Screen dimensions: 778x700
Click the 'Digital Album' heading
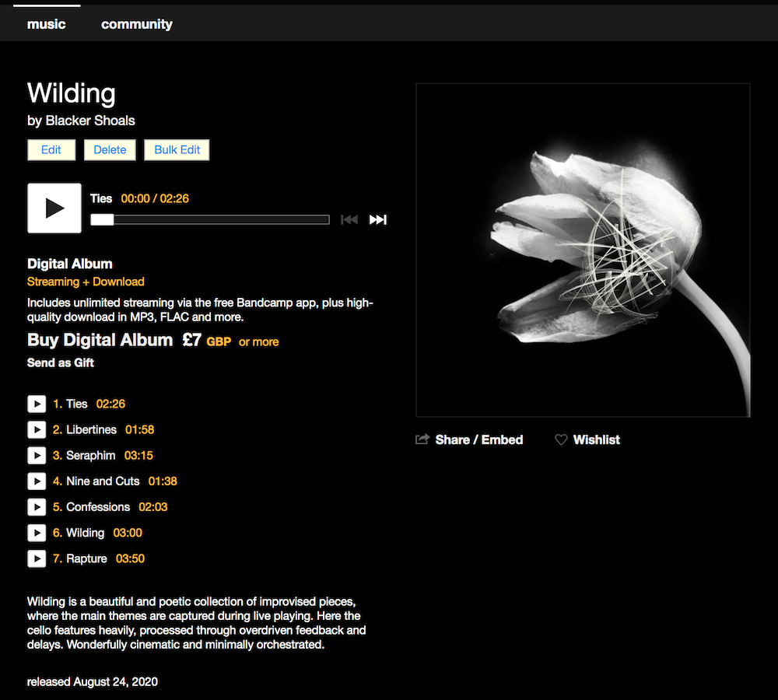point(69,264)
